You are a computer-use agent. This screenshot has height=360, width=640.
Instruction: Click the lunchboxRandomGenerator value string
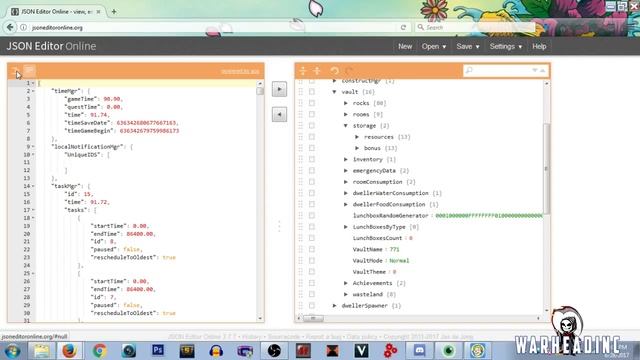[x=489, y=216]
